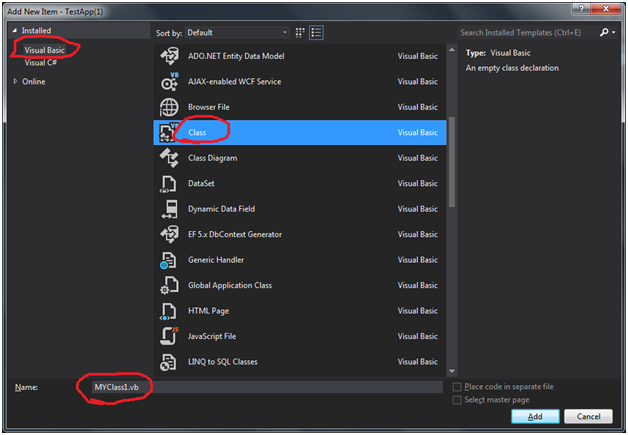Screen dimensions: 628x435
Task: Select EF 5.x DbContext Generator text
Action: click(235, 234)
